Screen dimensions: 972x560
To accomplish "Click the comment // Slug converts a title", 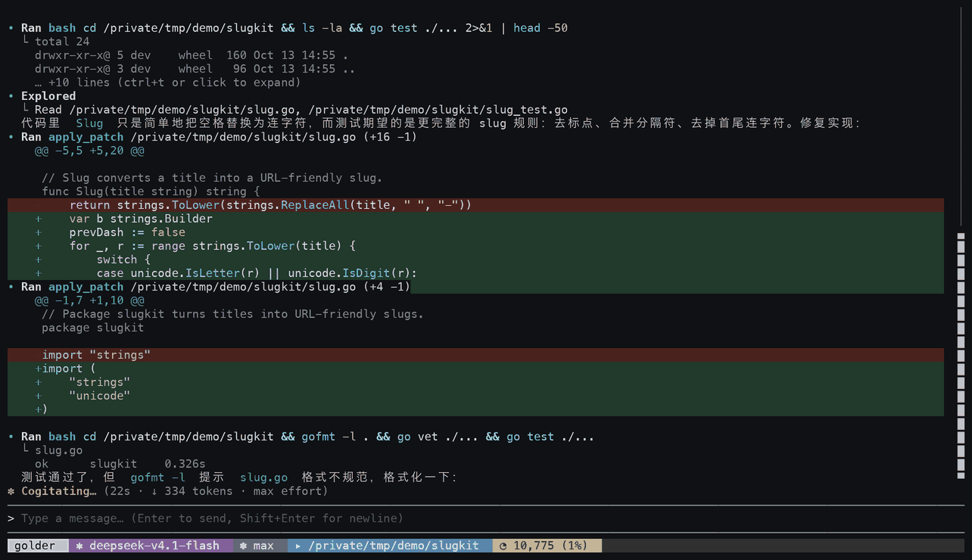I will 212,178.
